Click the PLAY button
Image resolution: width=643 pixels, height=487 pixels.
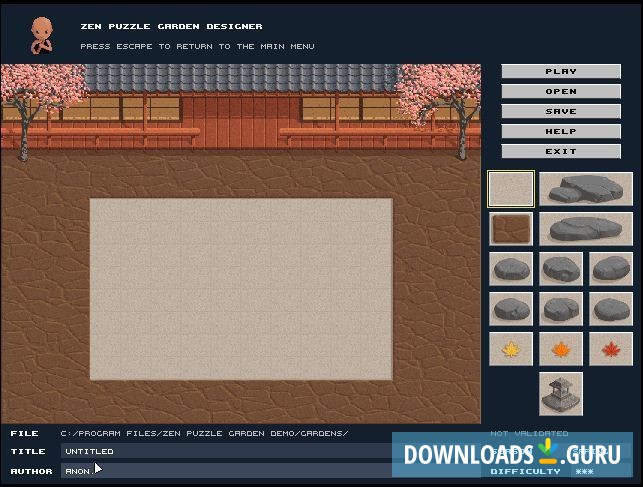pyautogui.click(x=561, y=71)
